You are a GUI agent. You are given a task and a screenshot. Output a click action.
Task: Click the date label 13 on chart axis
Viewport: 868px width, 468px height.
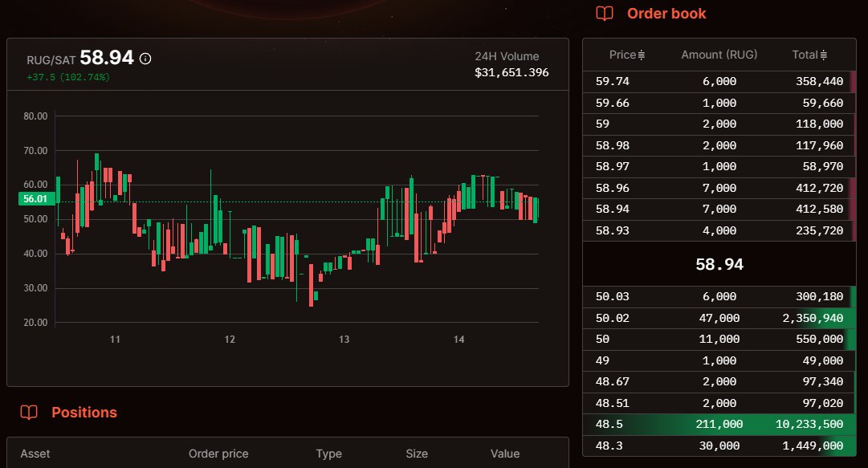pos(344,340)
